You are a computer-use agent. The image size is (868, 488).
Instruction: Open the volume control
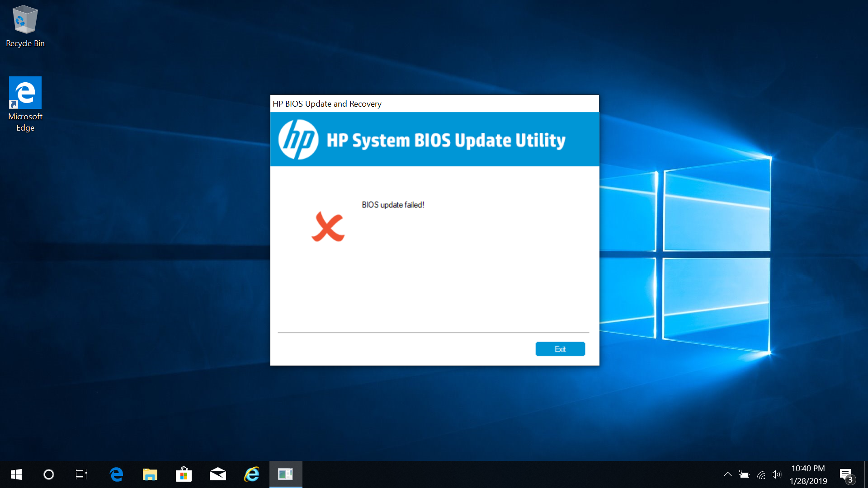click(777, 474)
